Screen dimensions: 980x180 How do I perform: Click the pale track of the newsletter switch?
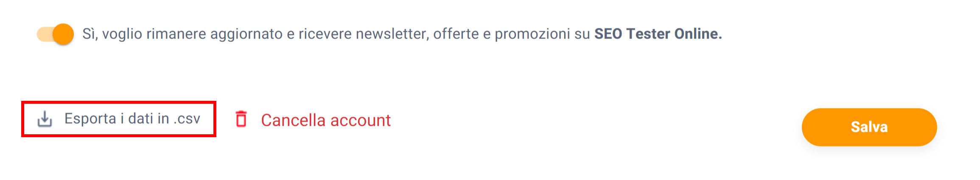point(44,34)
